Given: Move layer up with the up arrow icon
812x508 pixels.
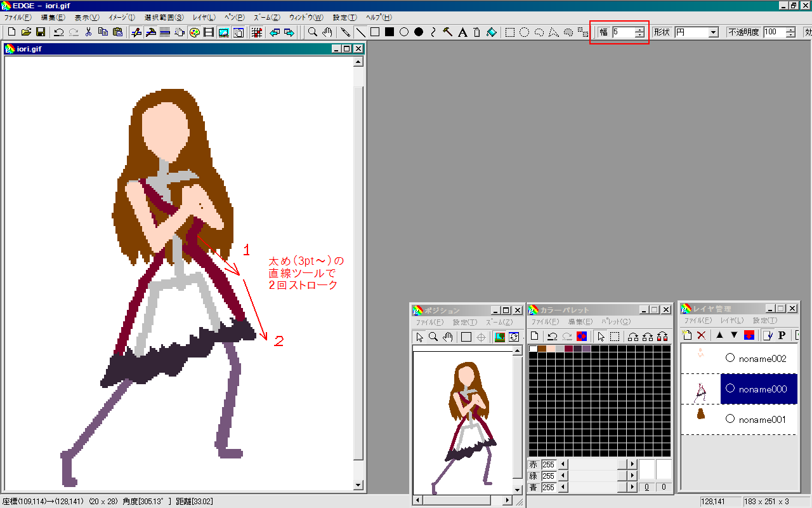Looking at the screenshot, I should (x=719, y=335).
